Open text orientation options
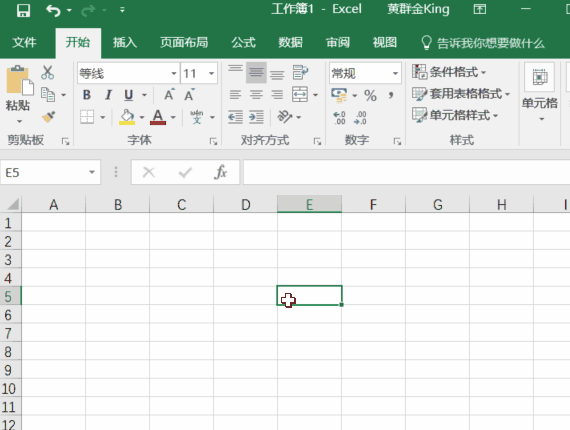 (x=289, y=117)
